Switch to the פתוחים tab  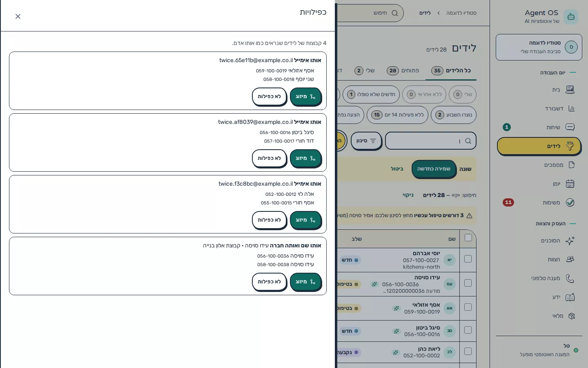(403, 71)
